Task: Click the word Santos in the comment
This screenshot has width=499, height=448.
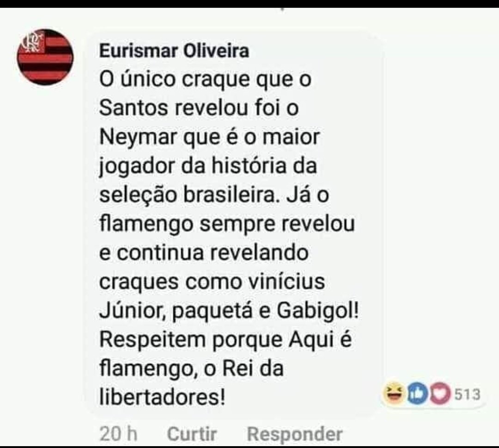Action: point(134,108)
